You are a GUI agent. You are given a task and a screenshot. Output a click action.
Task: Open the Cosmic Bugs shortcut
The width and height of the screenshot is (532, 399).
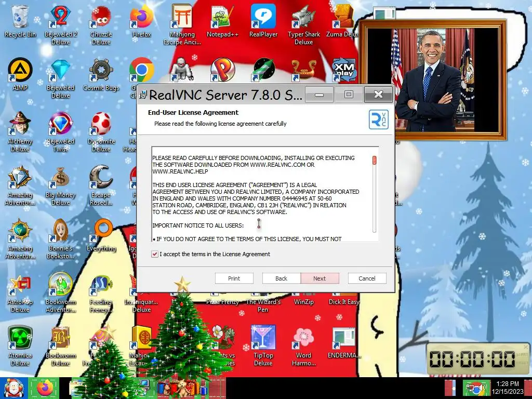101,75
